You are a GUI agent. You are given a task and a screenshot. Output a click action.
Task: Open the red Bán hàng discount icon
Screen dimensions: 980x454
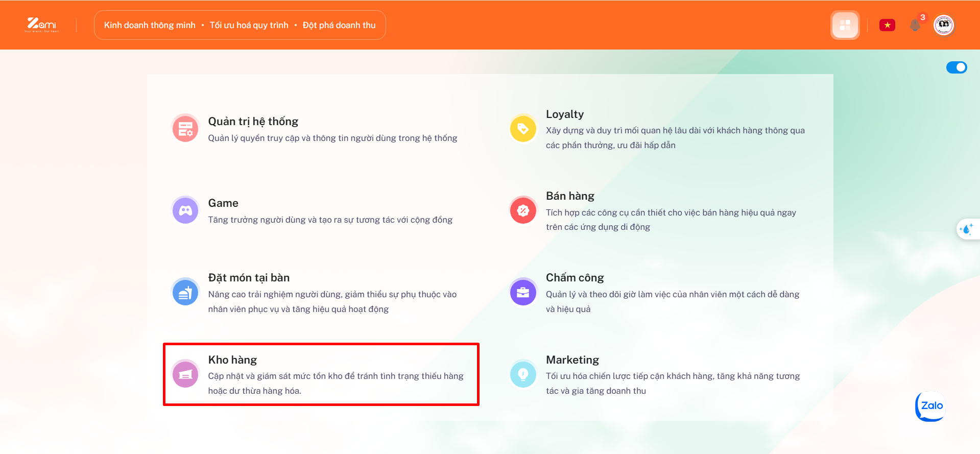(523, 210)
